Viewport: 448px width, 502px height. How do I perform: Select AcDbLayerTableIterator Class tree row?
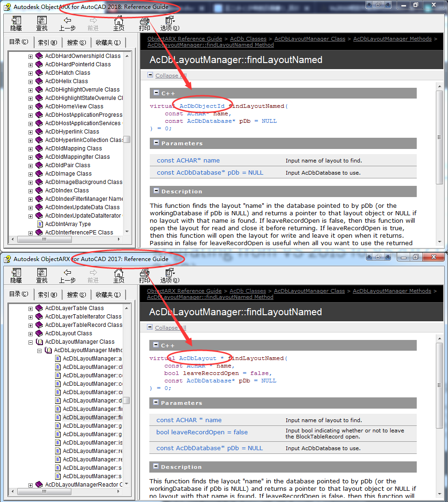pos(83,316)
